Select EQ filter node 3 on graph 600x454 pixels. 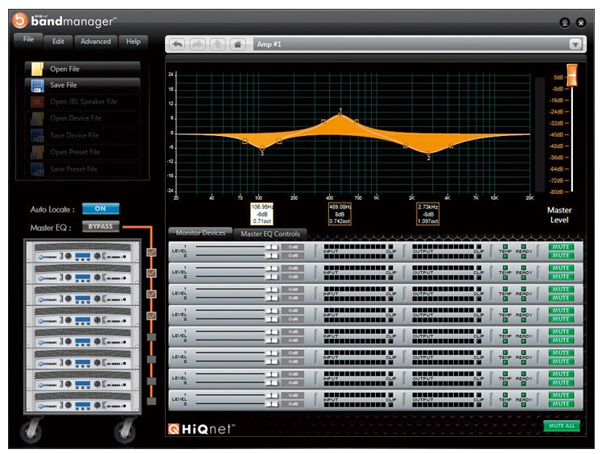click(x=262, y=151)
